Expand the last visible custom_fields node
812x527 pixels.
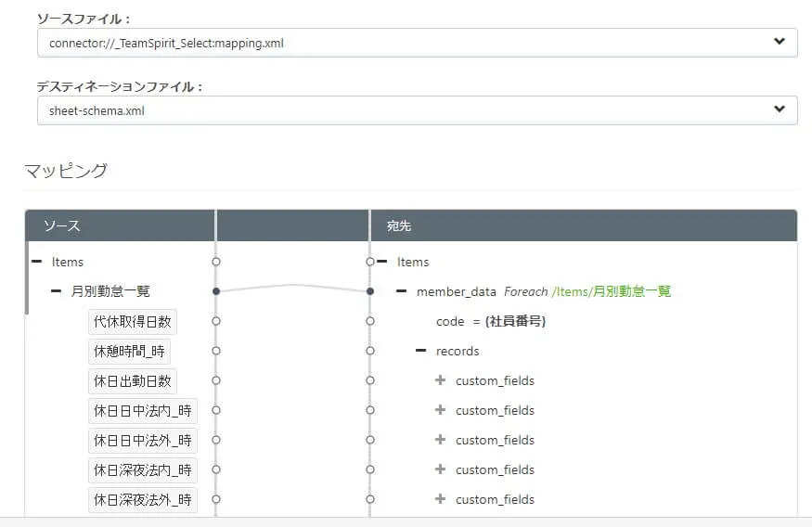[440, 499]
